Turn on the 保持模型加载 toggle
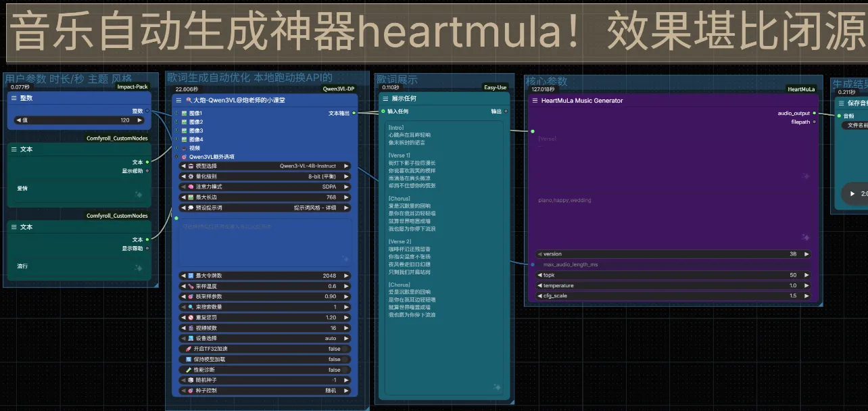Viewport: 868px width, 411px height. click(x=344, y=360)
